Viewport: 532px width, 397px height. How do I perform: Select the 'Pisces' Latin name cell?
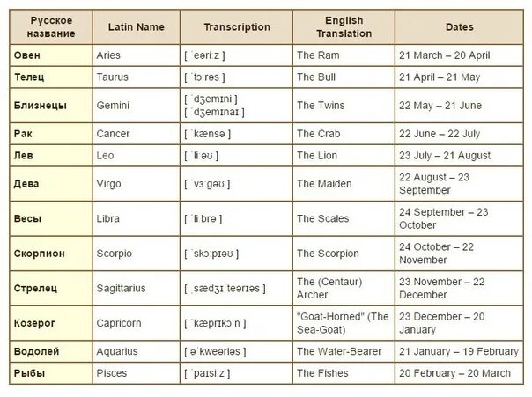pyautogui.click(x=136, y=373)
